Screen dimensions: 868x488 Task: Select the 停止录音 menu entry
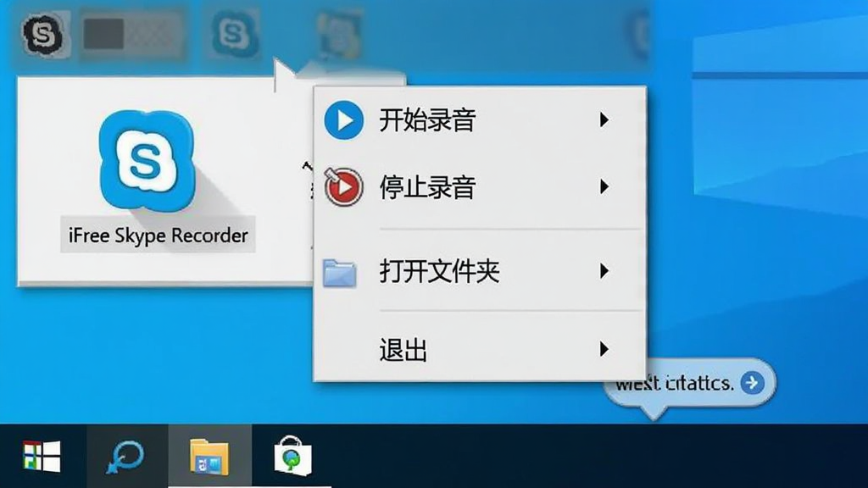tap(480, 187)
